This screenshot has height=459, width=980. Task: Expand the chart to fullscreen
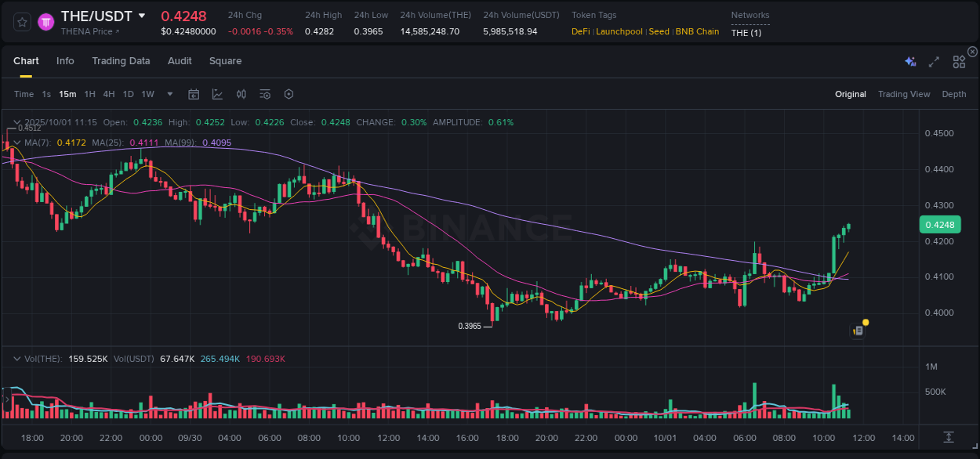click(x=933, y=61)
